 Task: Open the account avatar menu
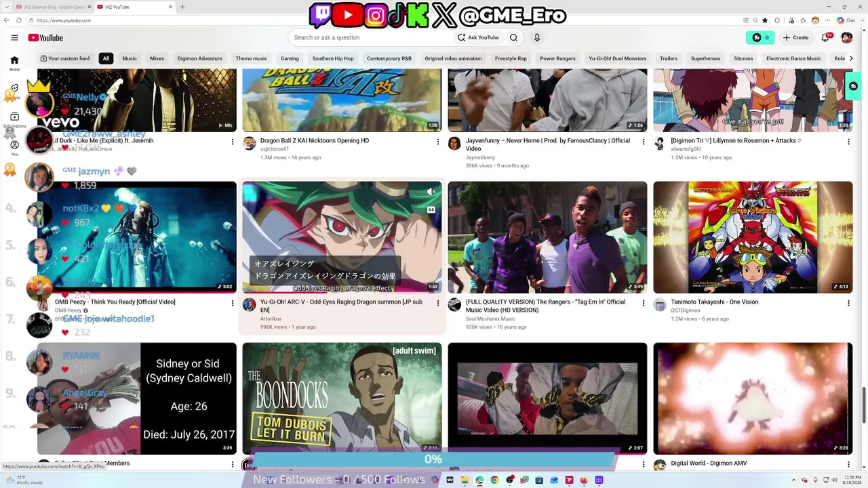click(847, 38)
